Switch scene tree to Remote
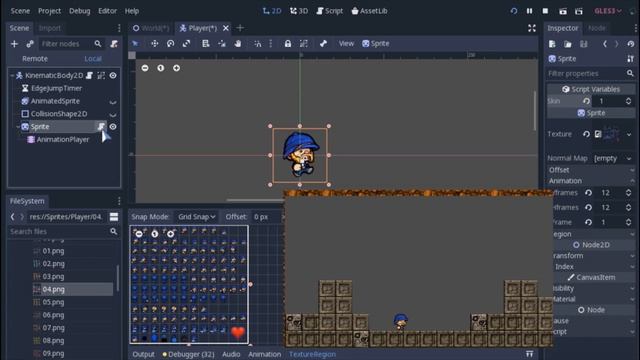The height and width of the screenshot is (360, 640). [x=35, y=59]
